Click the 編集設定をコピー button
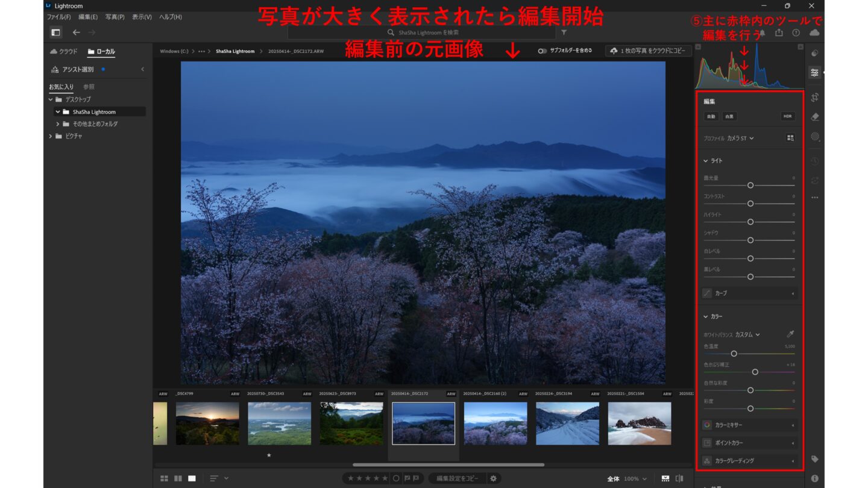 pyautogui.click(x=458, y=478)
